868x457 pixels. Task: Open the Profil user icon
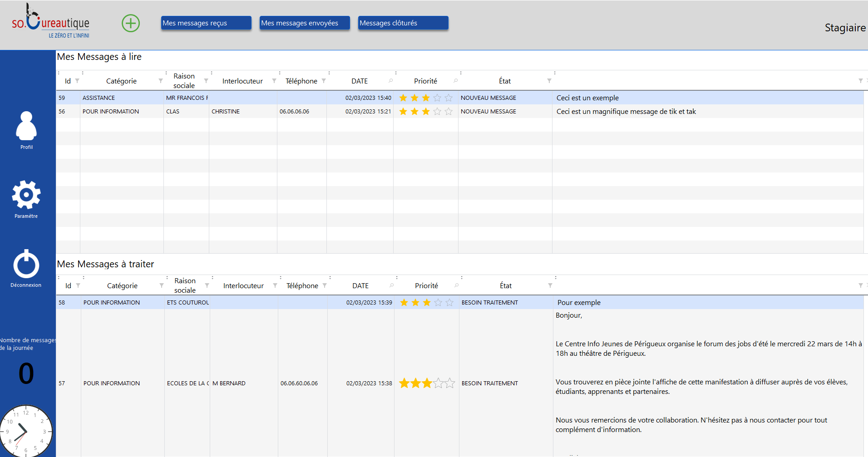[x=26, y=126]
